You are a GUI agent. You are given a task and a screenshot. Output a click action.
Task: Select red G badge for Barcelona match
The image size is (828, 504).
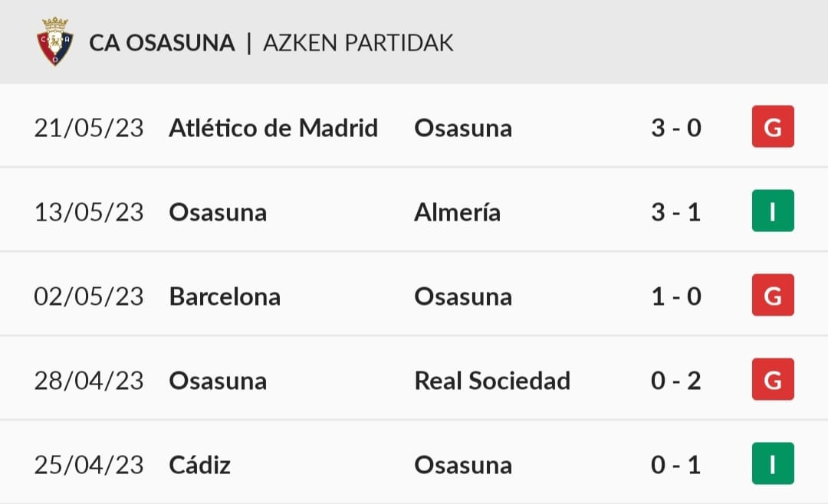[x=773, y=295]
